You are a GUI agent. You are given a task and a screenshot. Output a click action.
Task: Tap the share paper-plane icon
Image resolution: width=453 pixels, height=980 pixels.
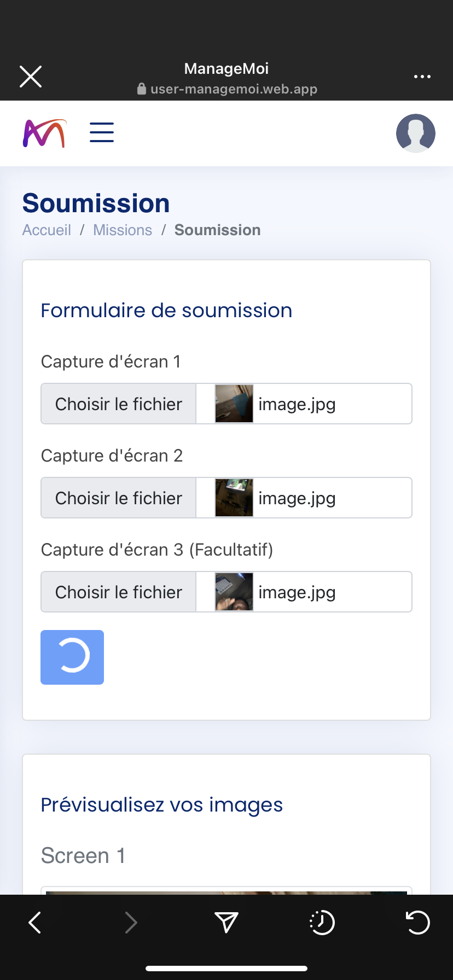pyautogui.click(x=226, y=923)
